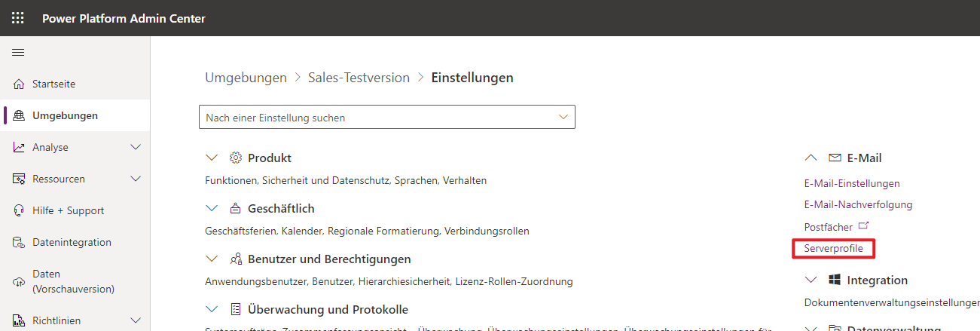The image size is (980, 331).
Task: Click the Startseite home icon
Action: coord(19,84)
